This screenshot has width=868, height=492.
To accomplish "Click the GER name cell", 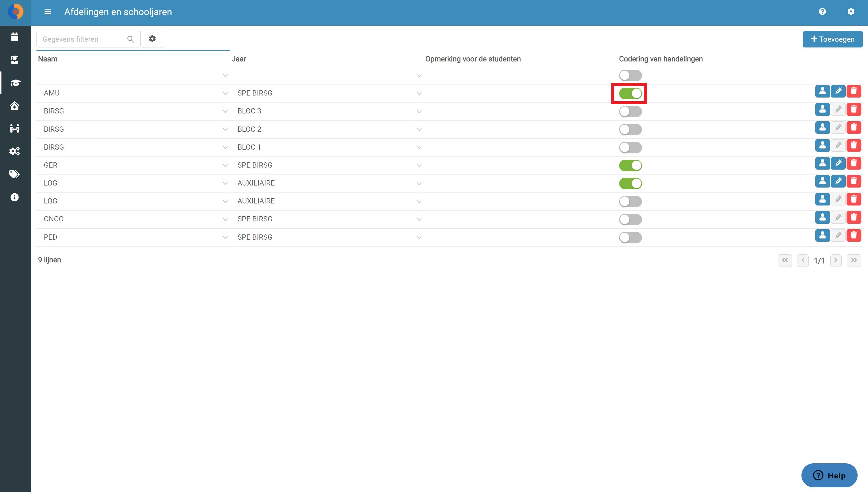I will (x=51, y=165).
